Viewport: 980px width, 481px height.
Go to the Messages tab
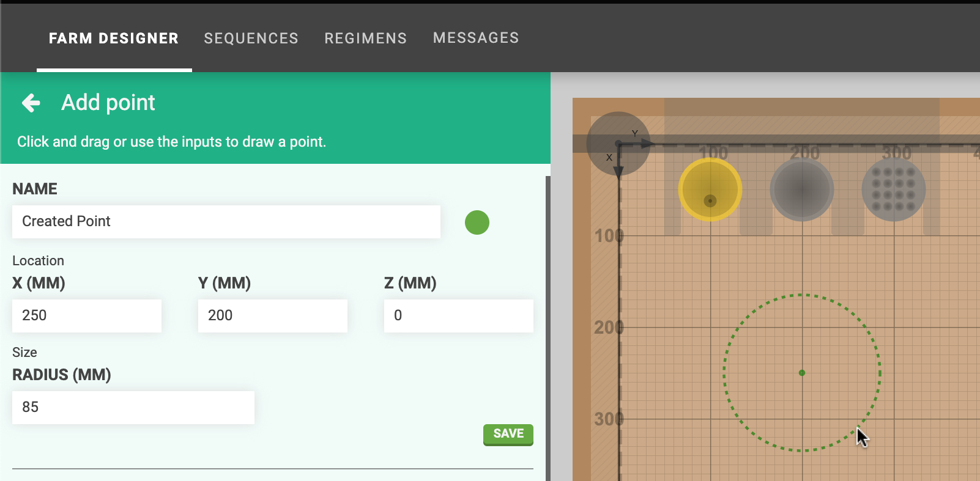[475, 38]
